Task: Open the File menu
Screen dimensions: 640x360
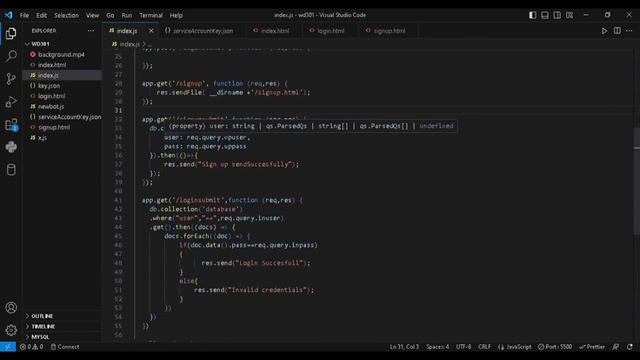Action: click(x=24, y=15)
